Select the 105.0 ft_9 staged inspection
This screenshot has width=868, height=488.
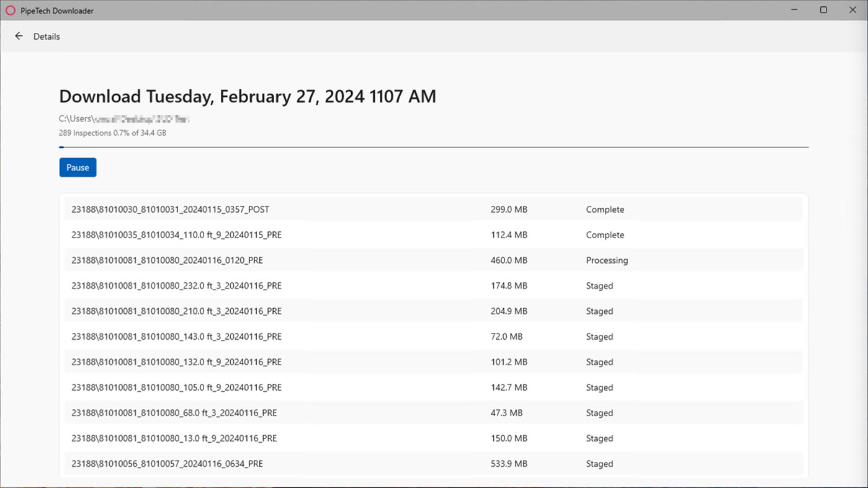[176, 388]
